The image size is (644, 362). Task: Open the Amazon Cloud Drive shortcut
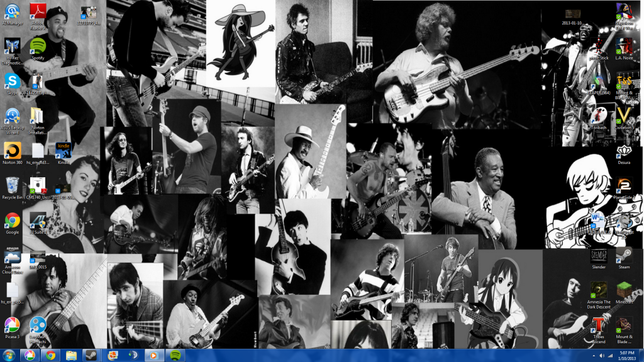[13, 260]
